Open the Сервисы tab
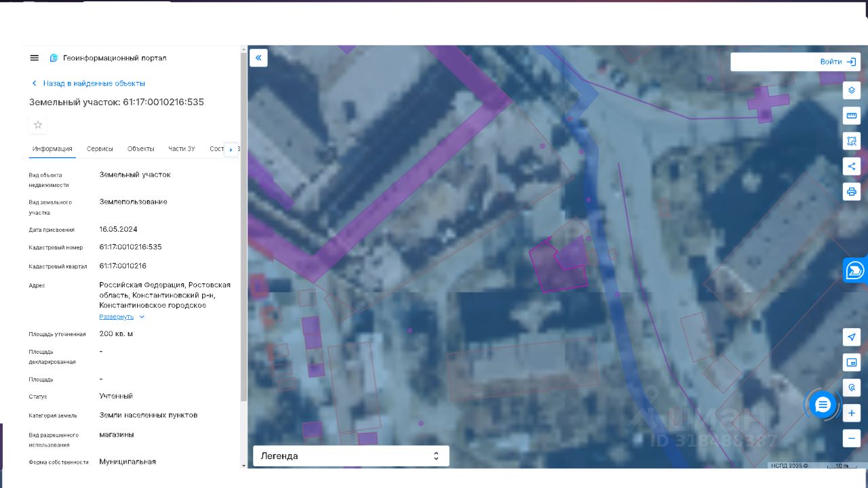 click(x=100, y=149)
